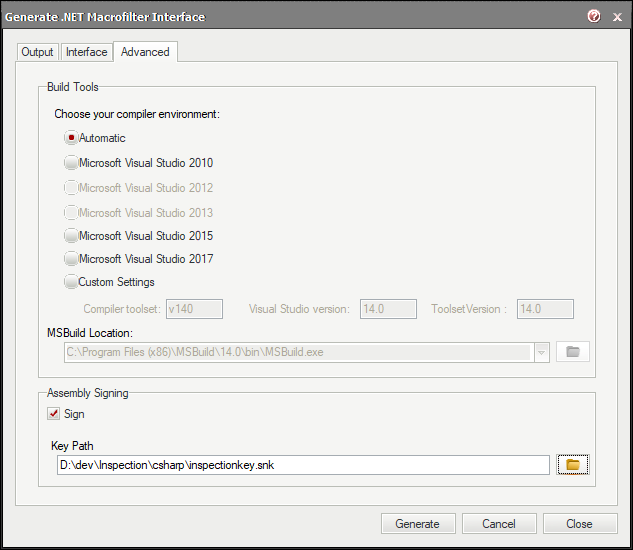Screen dimensions: 633x550
Task: Expand the MSBuild Location dropdown arrow
Action: click(x=541, y=352)
